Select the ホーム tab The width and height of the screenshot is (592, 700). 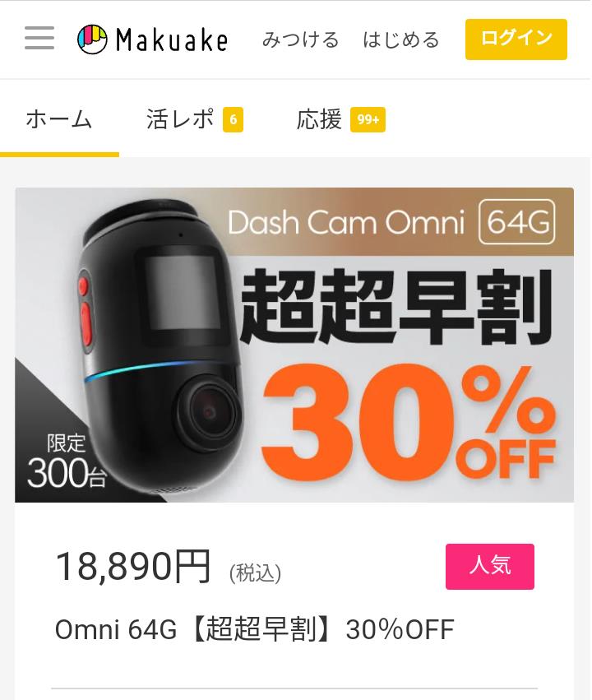(59, 119)
